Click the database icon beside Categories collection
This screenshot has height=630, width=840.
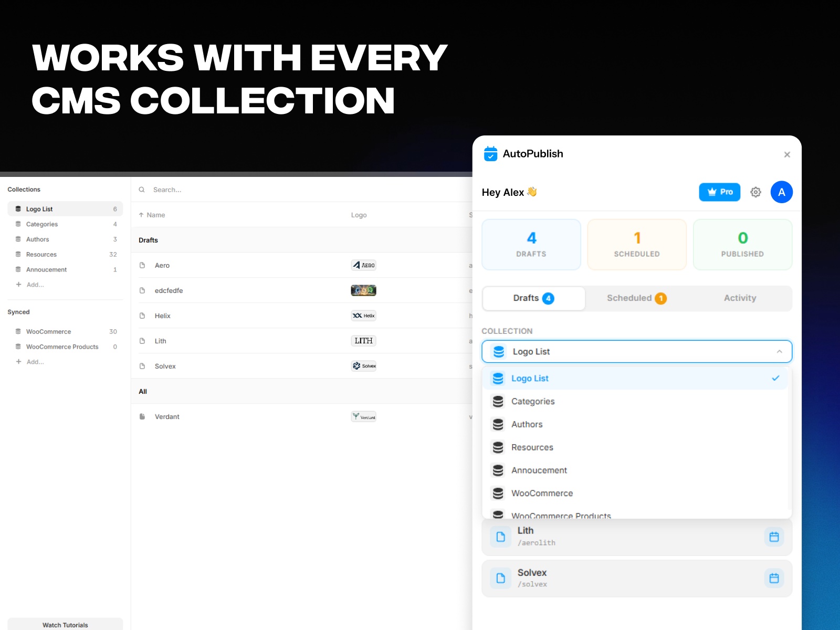pyautogui.click(x=18, y=224)
